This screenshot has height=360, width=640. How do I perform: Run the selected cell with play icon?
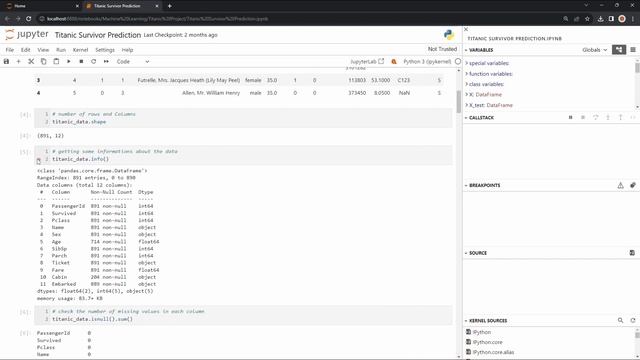click(69, 62)
